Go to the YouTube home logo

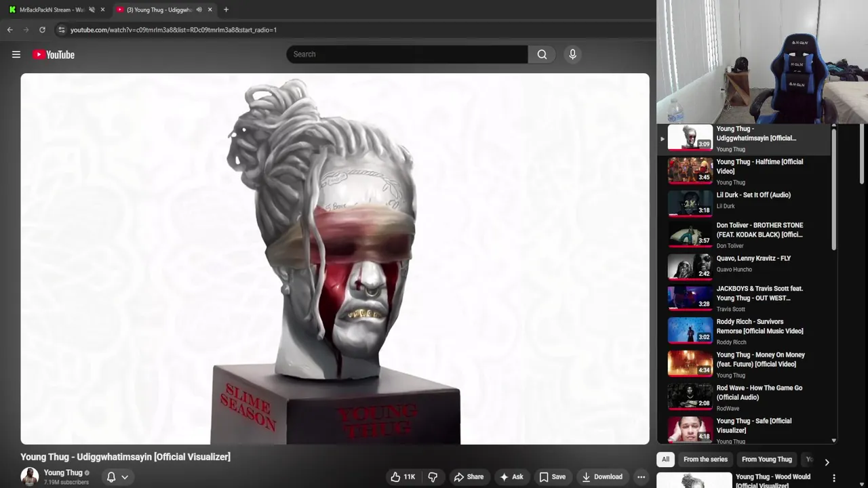[54, 55]
